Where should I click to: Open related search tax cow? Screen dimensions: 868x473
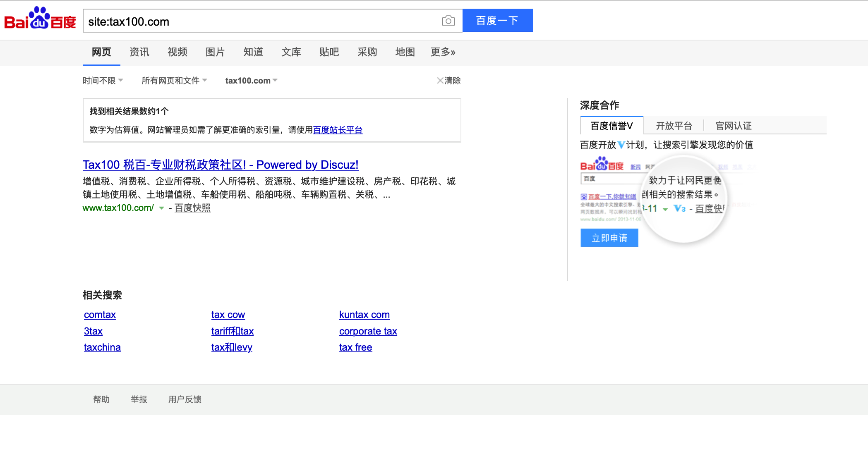(228, 315)
